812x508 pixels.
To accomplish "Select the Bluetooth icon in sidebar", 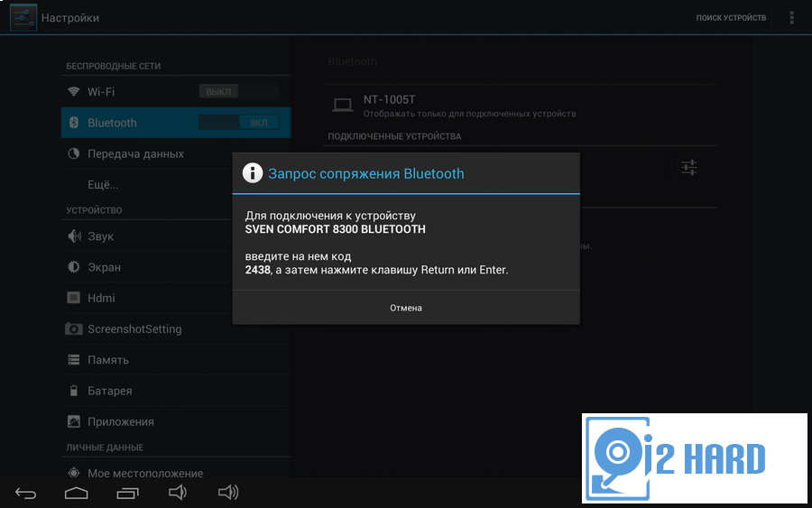I will [x=74, y=123].
